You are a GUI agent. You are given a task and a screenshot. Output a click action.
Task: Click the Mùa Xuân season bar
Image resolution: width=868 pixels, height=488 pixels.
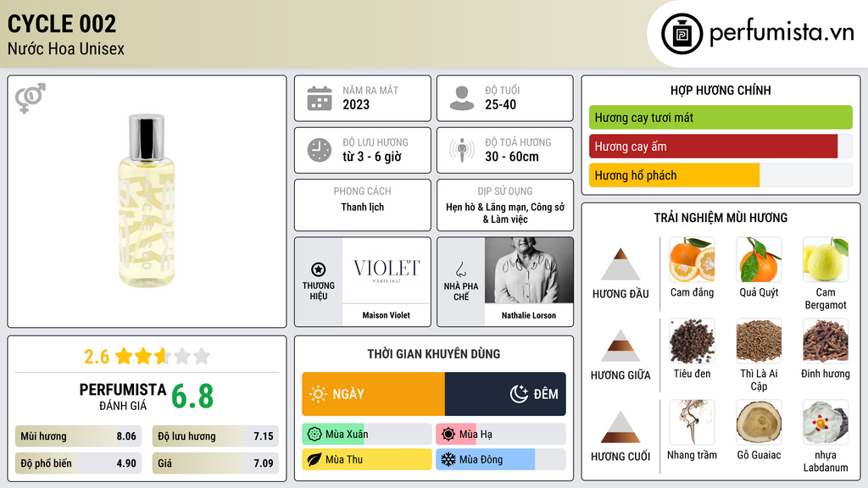[x=367, y=435]
